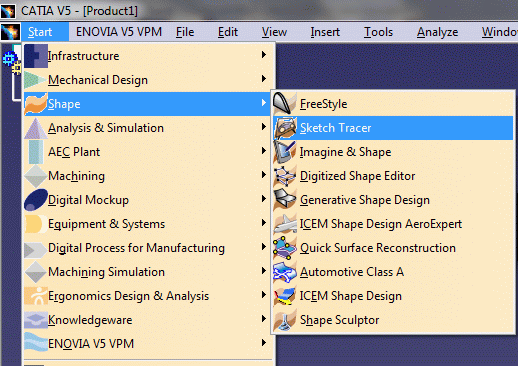Open the Window menu
Image resolution: width=518 pixels, height=366 pixels.
500,32
